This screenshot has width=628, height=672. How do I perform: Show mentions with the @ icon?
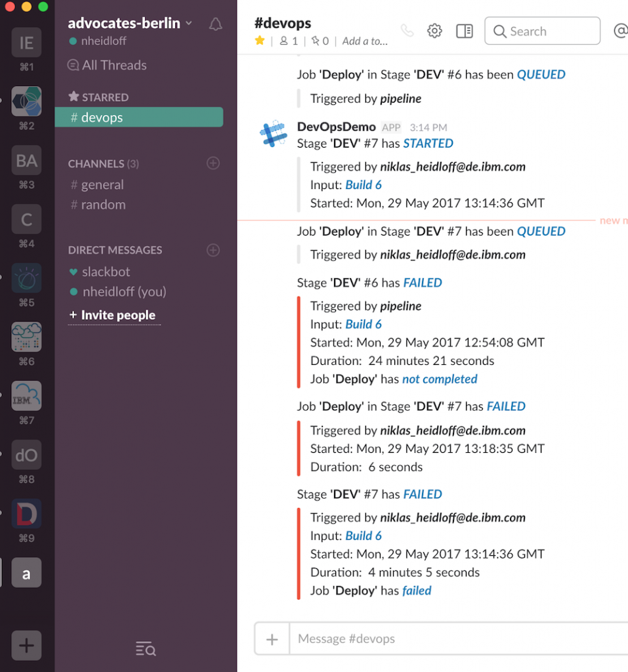pos(621,31)
